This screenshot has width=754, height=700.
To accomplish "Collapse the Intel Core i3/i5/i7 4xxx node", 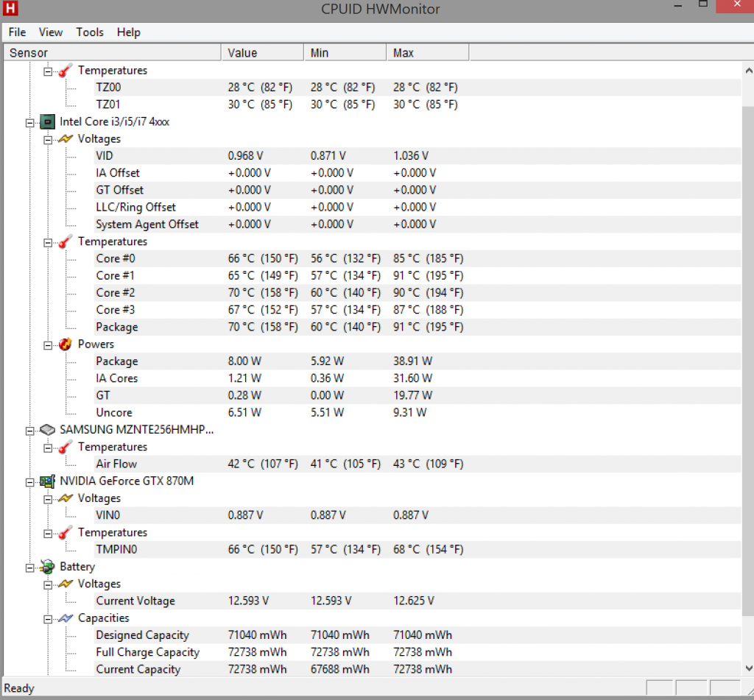I will (29, 123).
